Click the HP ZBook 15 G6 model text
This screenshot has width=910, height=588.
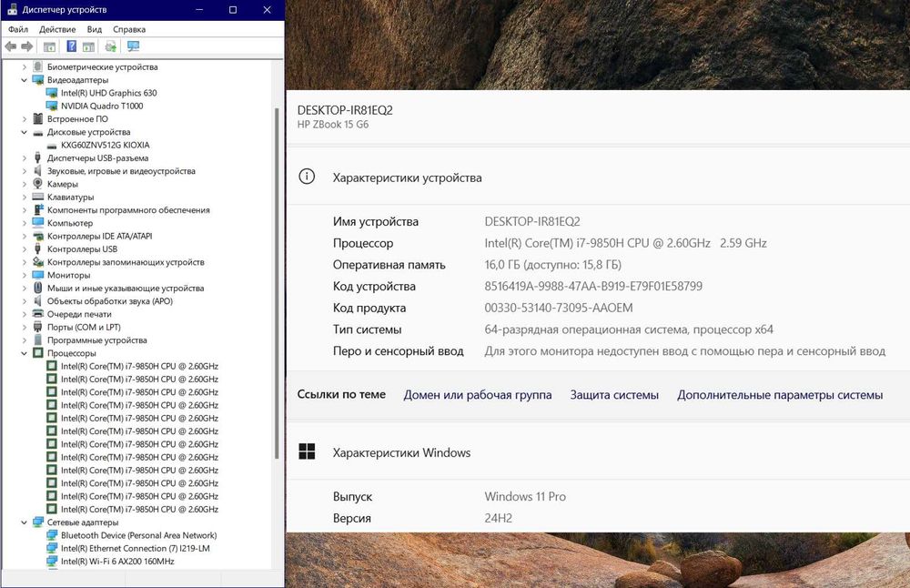coord(332,124)
